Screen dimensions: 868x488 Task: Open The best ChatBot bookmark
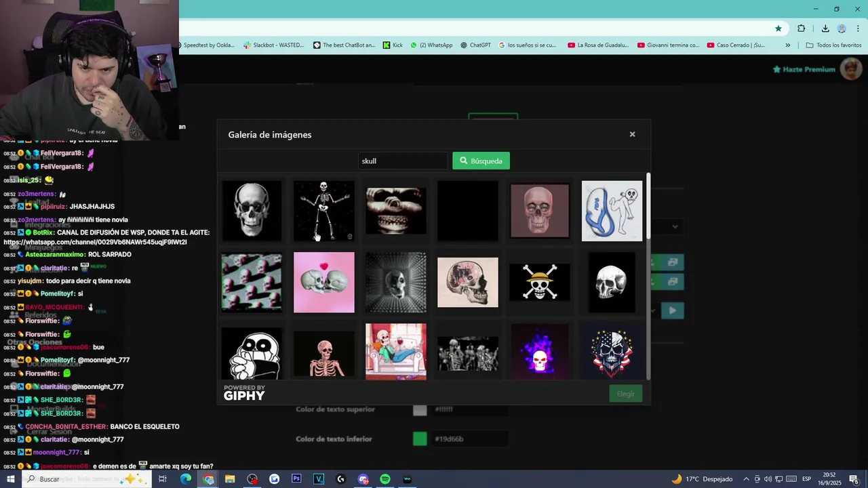[344, 45]
